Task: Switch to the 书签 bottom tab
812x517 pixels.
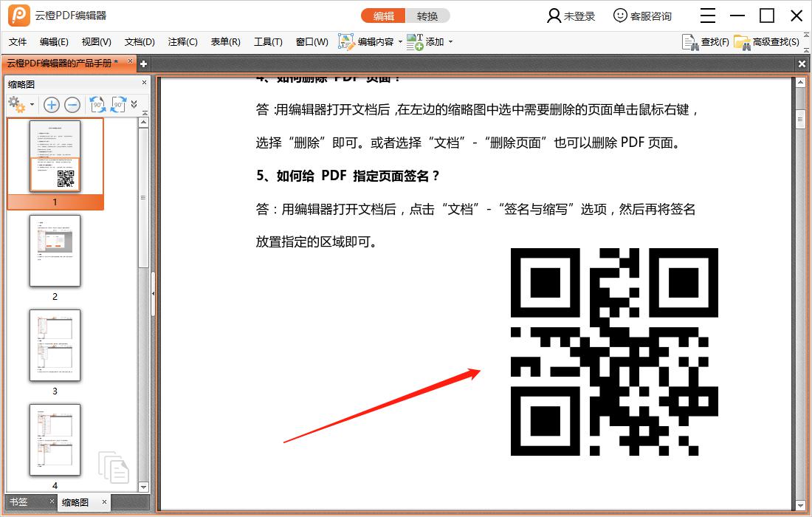Action: pos(19,502)
